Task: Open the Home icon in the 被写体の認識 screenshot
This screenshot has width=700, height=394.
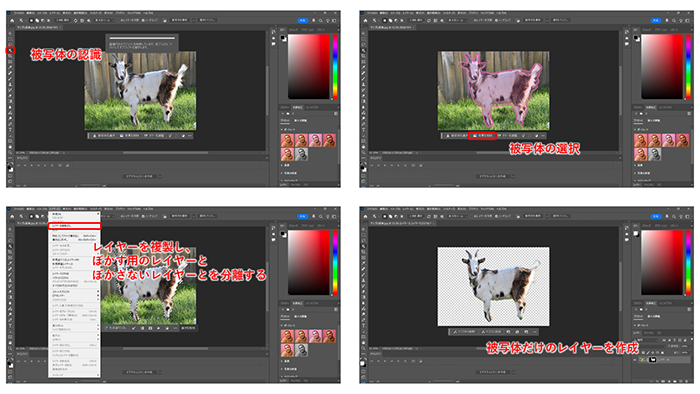Action: [12, 21]
